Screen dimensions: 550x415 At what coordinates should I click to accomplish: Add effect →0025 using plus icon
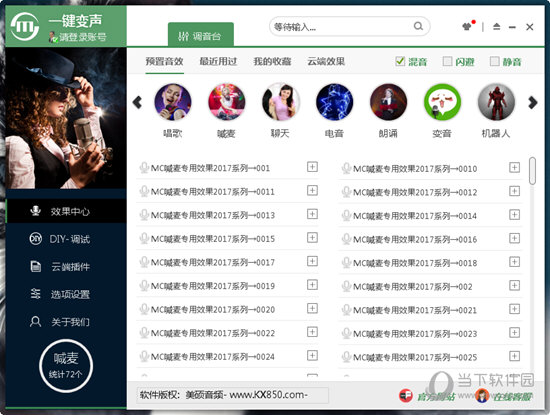click(x=514, y=356)
